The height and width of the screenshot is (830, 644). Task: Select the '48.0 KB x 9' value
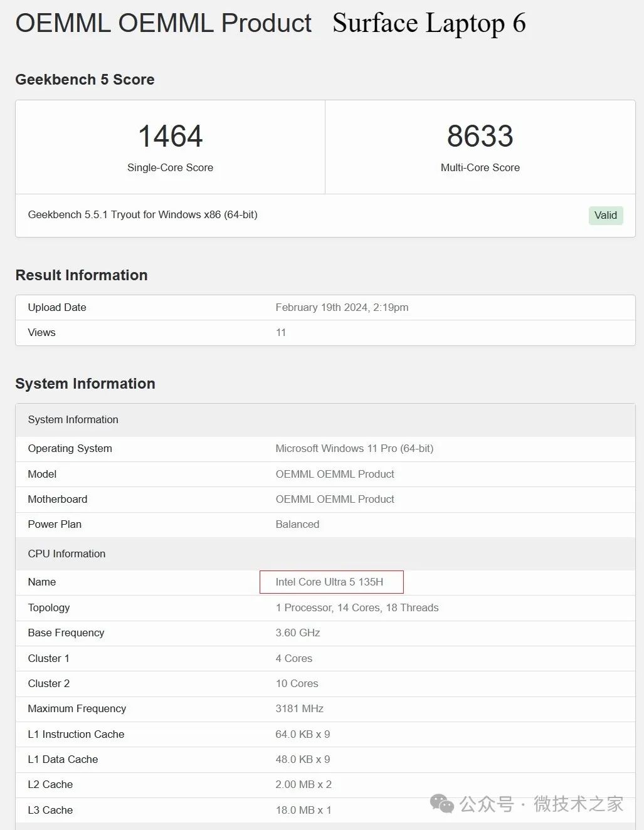303,759
